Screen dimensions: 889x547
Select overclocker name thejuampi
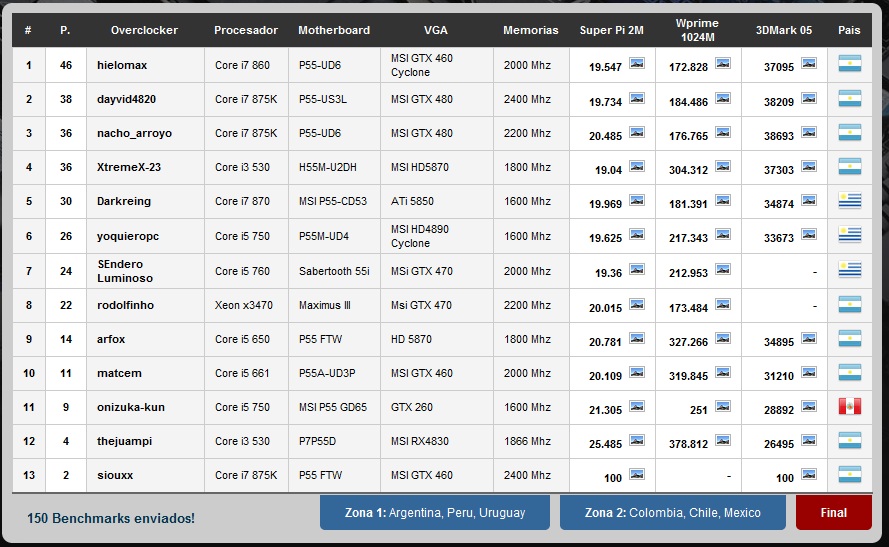(x=124, y=441)
